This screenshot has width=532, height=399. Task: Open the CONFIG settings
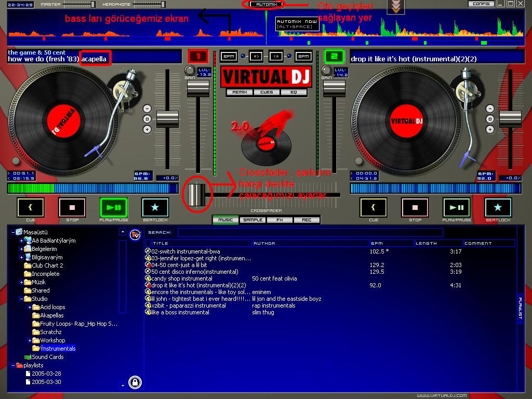482,4
